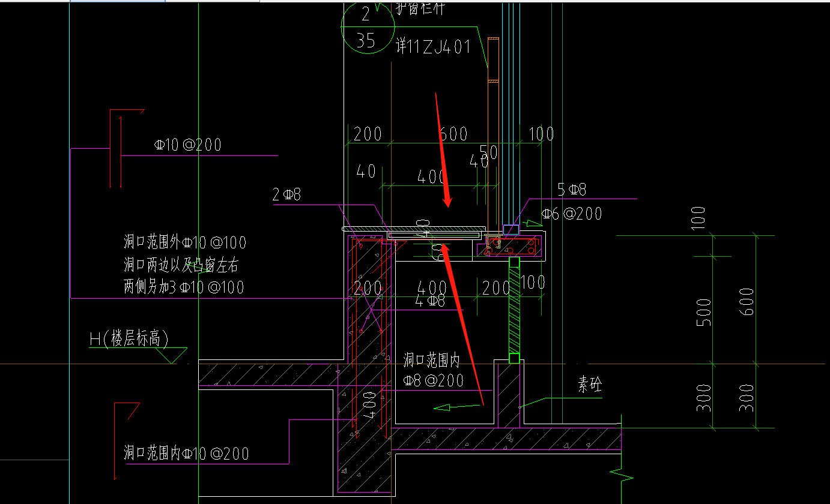Click the "50" dimension near the railing post
830x504 pixels.
tap(489, 152)
